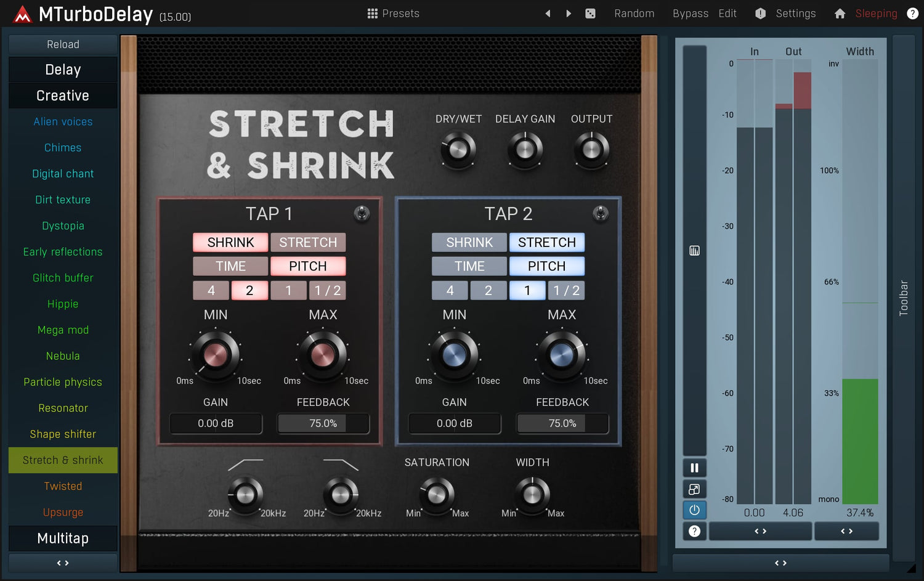Open the meter panel help question mark
Screen dimensions: 924x581
(x=694, y=531)
